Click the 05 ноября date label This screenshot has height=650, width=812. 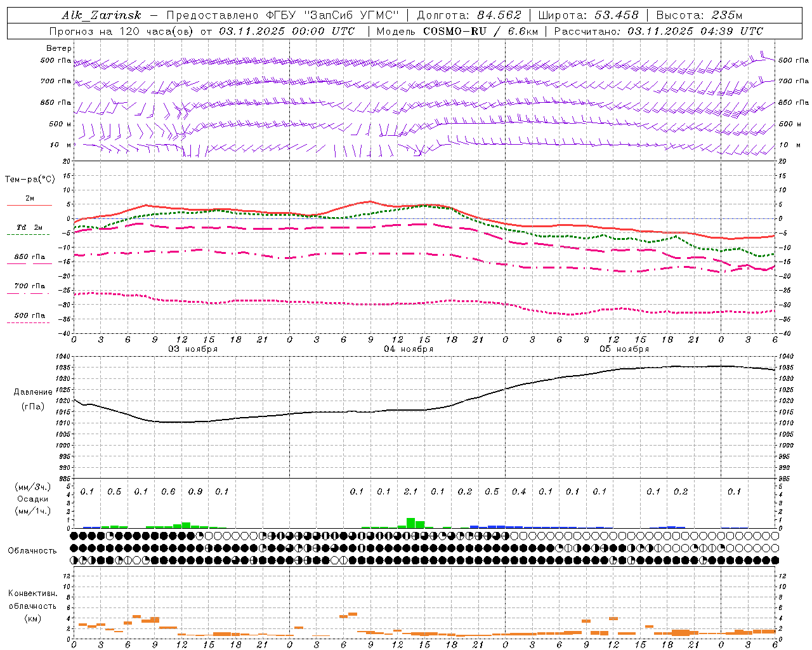pyautogui.click(x=624, y=349)
